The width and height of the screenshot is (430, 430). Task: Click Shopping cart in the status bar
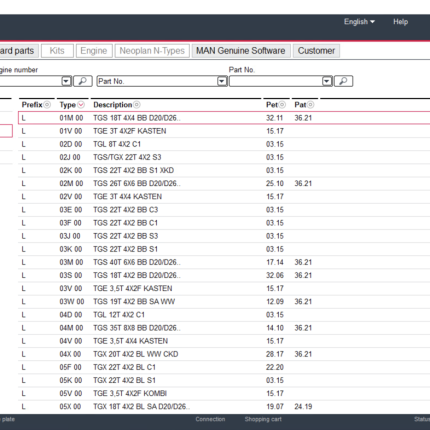pyautogui.click(x=263, y=419)
